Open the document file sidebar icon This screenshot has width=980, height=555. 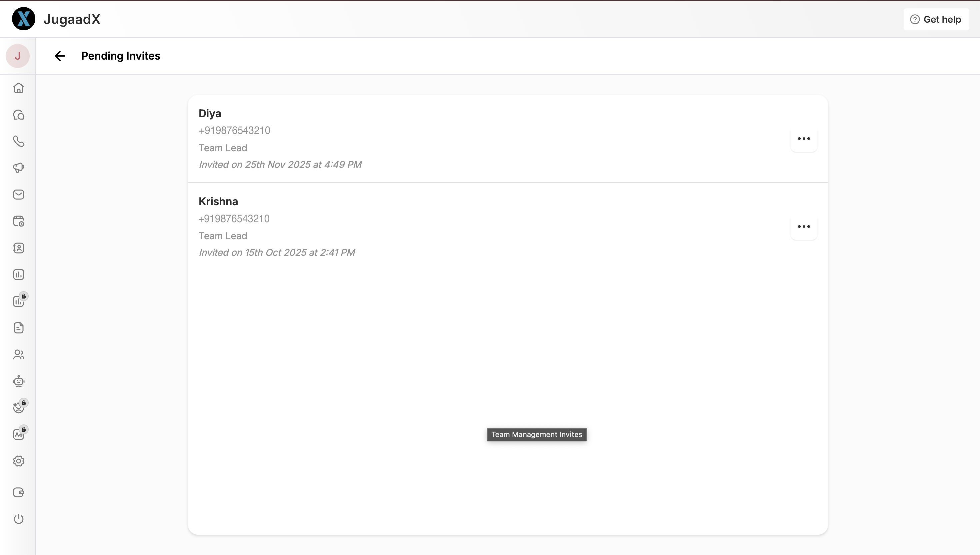18,328
